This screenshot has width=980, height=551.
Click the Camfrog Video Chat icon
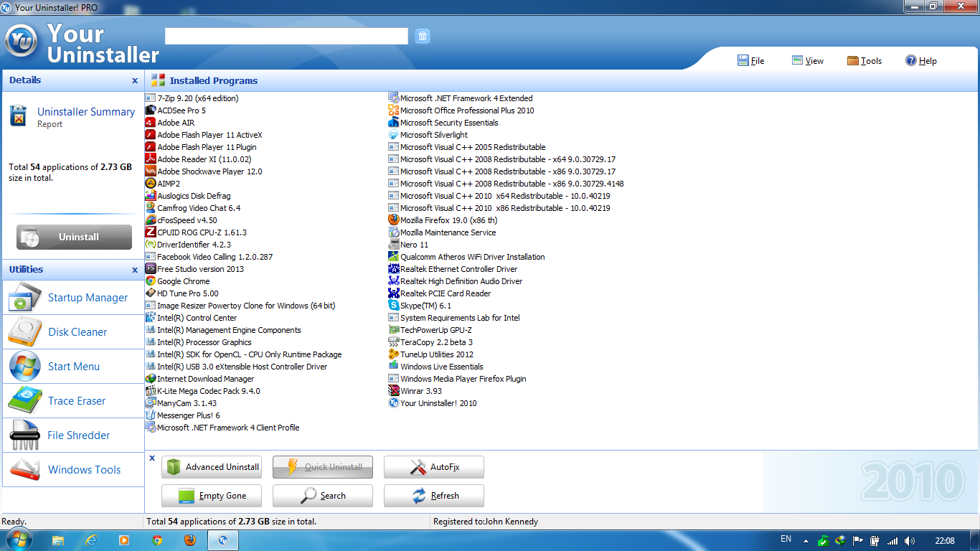click(151, 208)
